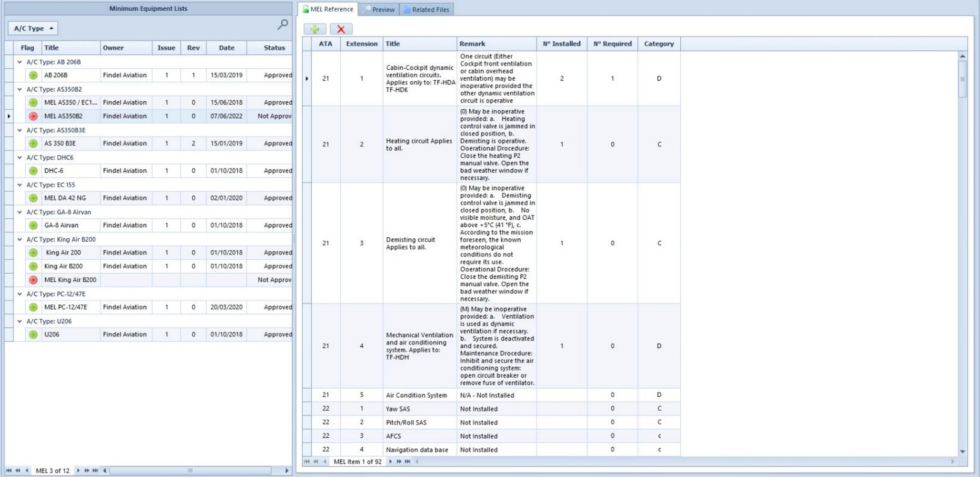Jump previous page of MEL items in reference navigator
This screenshot has height=477, width=980.
point(316,461)
